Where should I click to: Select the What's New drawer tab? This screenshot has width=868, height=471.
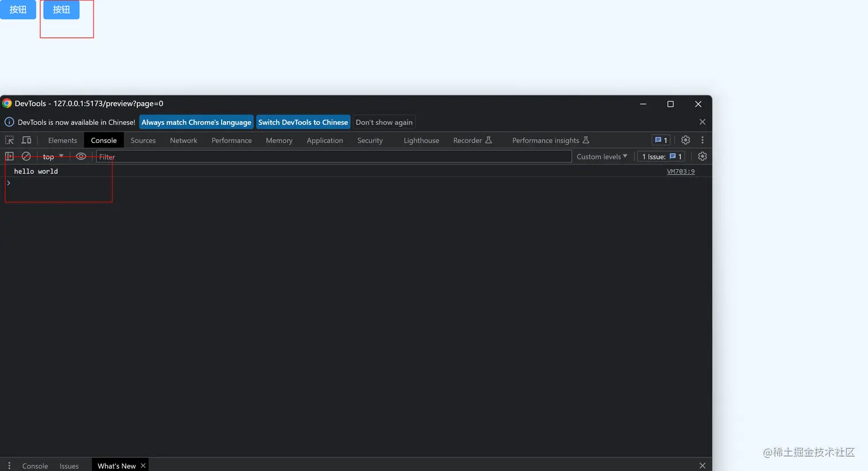(117, 465)
